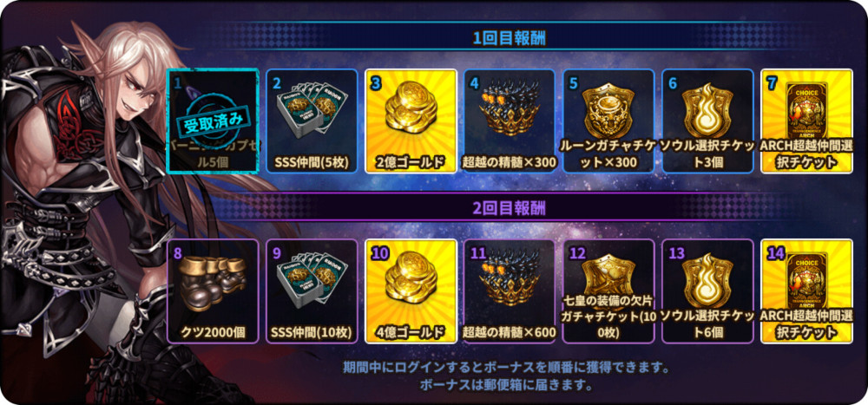Click the 4億ゴールド coin reward
Screen dimensions: 868x405
411,291
